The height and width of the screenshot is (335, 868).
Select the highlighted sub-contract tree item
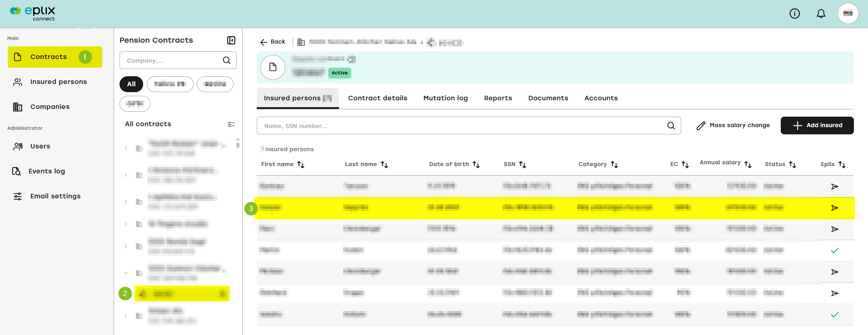pyautogui.click(x=182, y=294)
